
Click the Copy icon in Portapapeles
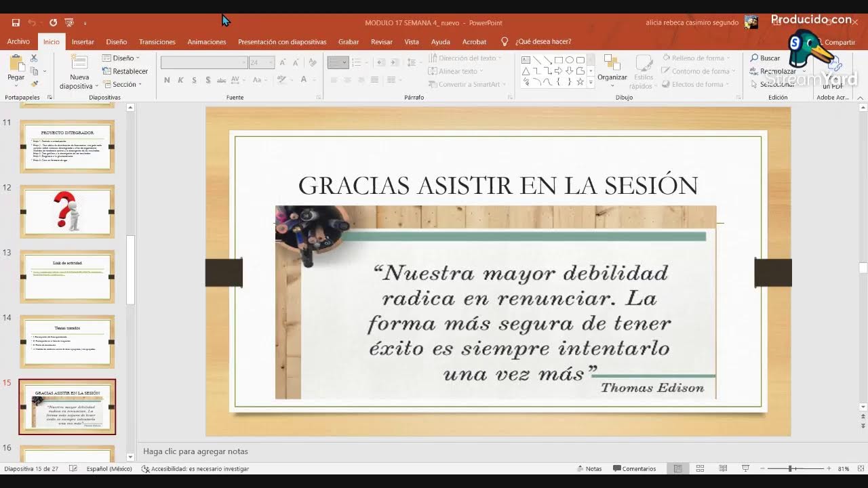pos(34,71)
